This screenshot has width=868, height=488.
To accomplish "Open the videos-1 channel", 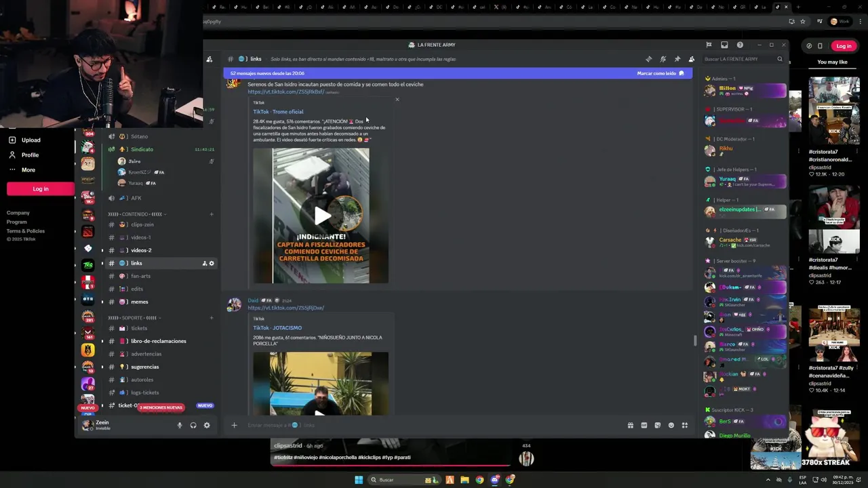I will (161, 237).
